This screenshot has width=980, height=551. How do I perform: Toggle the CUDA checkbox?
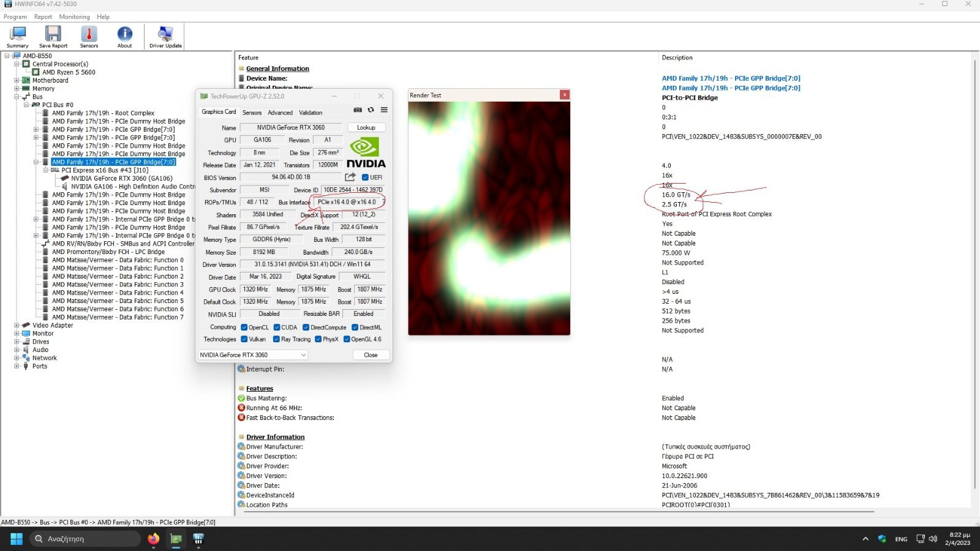277,328
